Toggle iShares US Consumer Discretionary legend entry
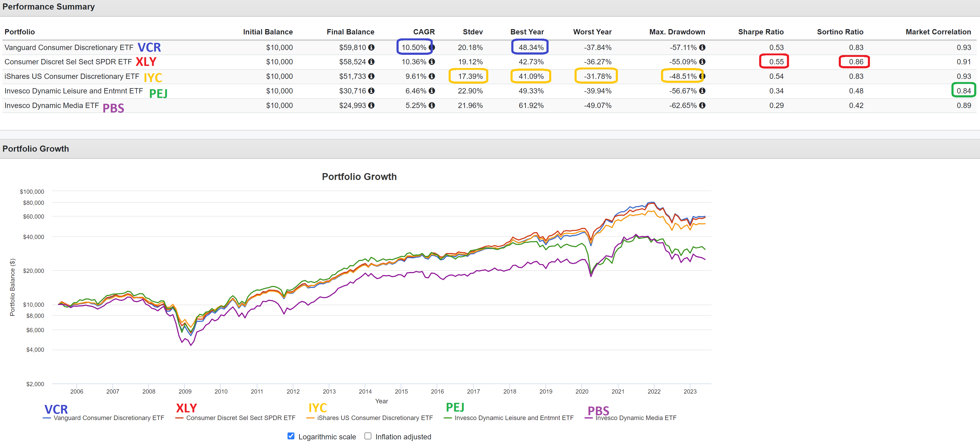The width and height of the screenshot is (980, 442). 370,418
